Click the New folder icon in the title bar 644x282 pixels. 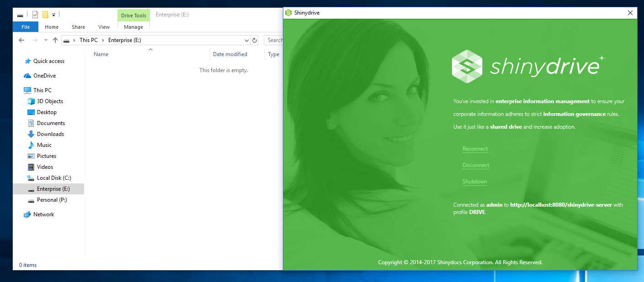(x=45, y=15)
